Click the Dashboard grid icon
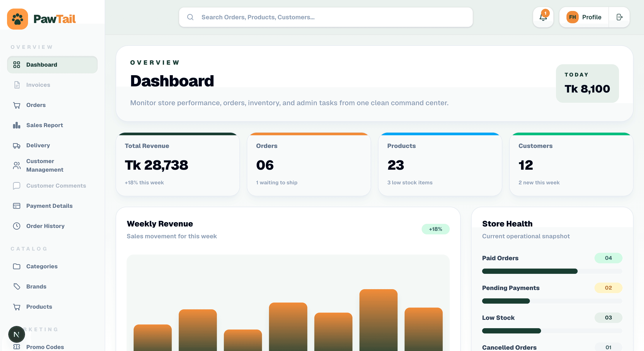Image resolution: width=644 pixels, height=351 pixels. click(x=16, y=65)
